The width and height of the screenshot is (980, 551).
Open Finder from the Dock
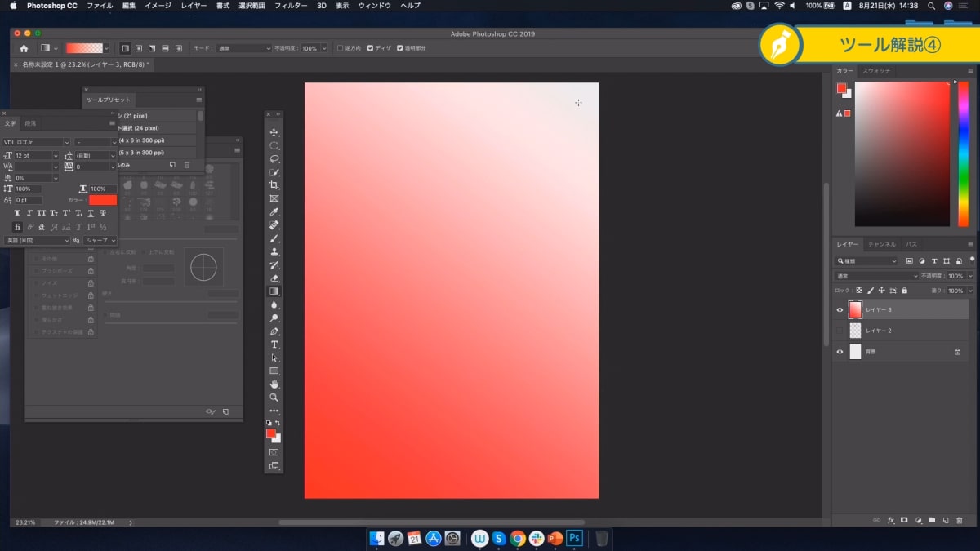[377, 539]
